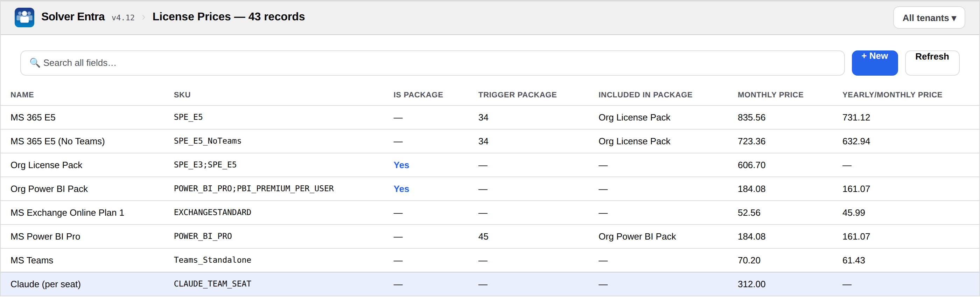Focus the Search all fields input
This screenshot has height=297, width=980.
tap(432, 63)
